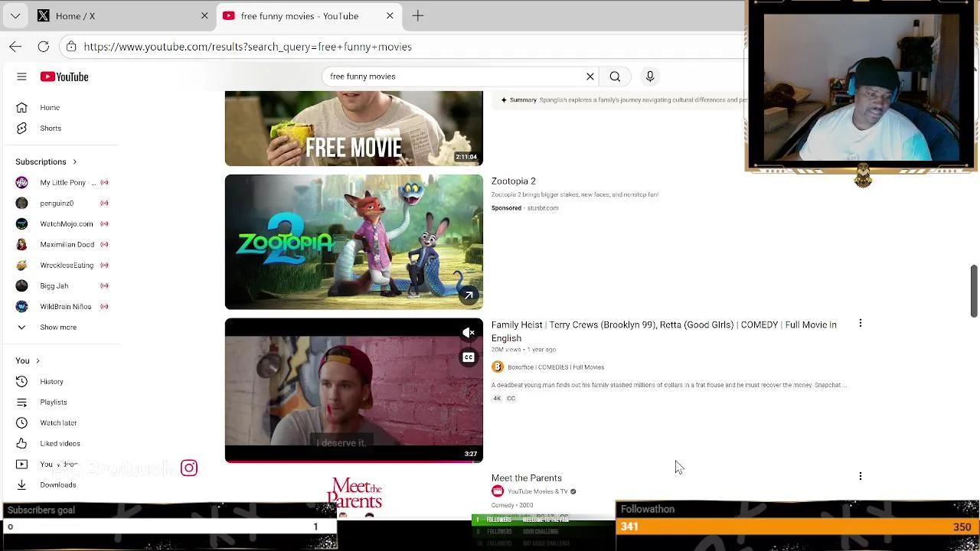Expand subscriptions with Show more
980x551 pixels.
tap(58, 327)
